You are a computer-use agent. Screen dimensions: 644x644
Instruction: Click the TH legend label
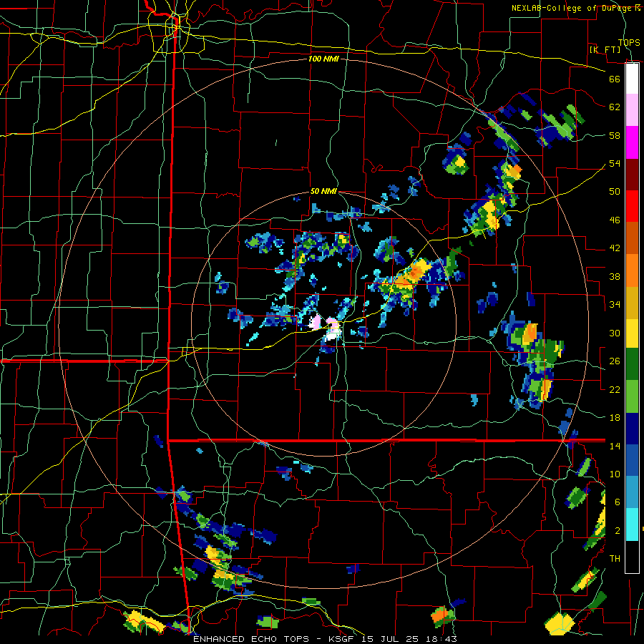[x=615, y=559]
